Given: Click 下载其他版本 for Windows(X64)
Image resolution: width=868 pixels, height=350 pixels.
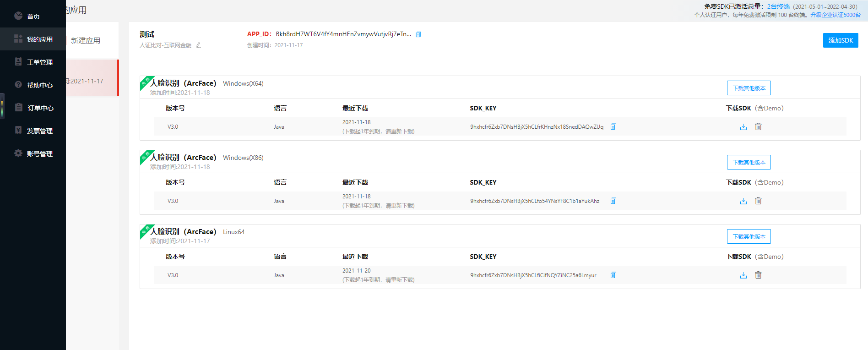Looking at the screenshot, I should pyautogui.click(x=749, y=88).
